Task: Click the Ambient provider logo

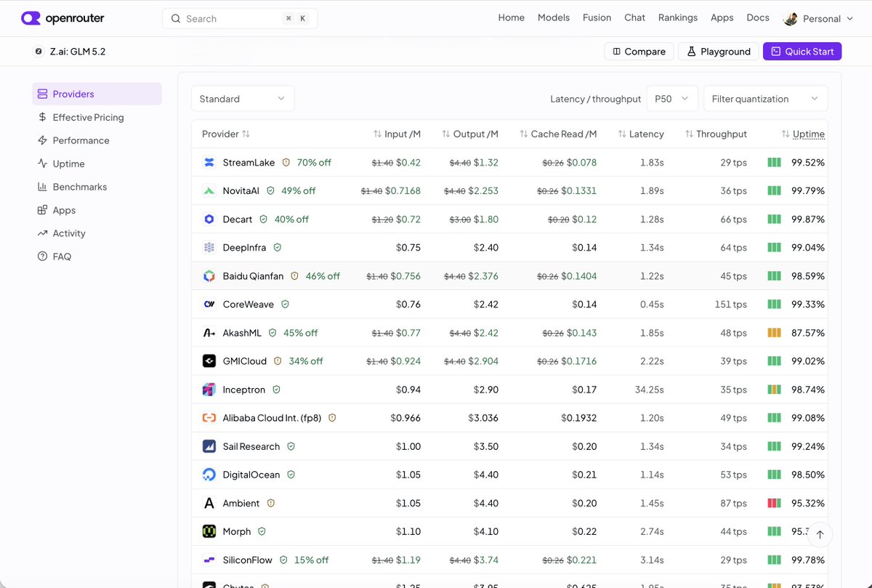Action: 209,503
